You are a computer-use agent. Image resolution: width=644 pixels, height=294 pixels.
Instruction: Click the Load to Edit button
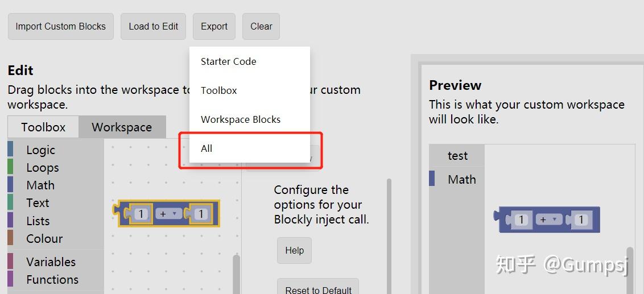[x=153, y=27]
